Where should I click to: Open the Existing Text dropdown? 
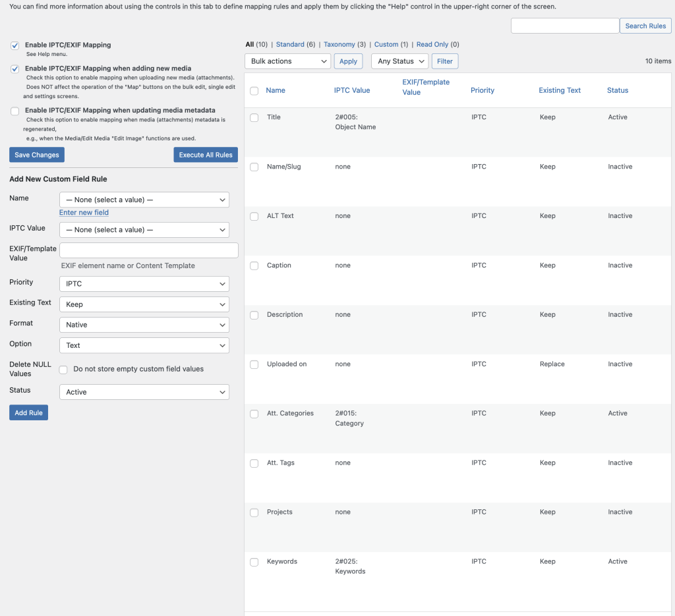(144, 304)
